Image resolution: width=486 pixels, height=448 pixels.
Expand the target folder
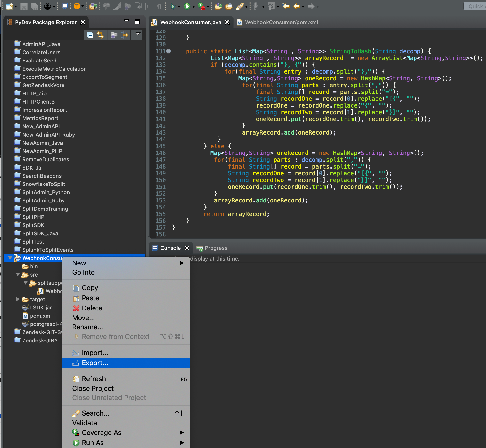[x=18, y=299]
